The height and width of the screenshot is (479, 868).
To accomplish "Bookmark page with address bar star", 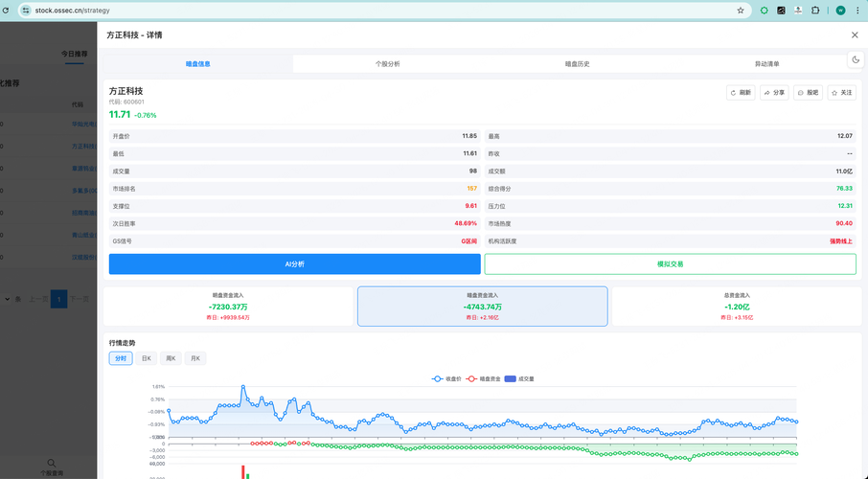I will (741, 10).
